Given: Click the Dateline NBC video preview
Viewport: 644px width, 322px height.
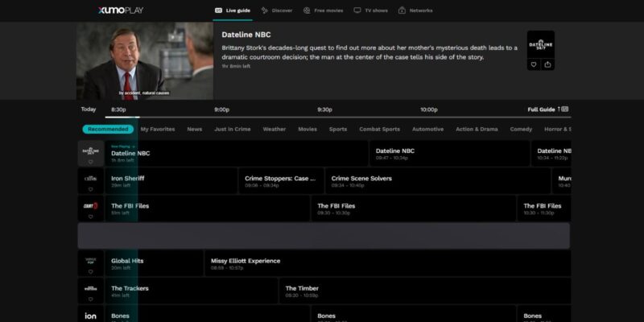Looking at the screenshot, I should point(145,61).
